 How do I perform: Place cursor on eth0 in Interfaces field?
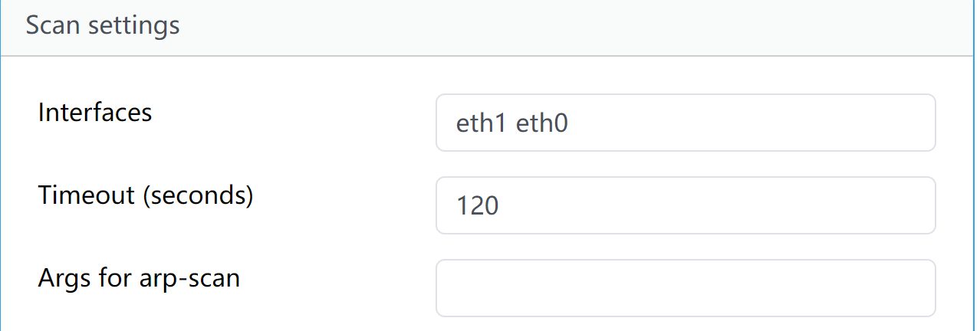(x=541, y=123)
